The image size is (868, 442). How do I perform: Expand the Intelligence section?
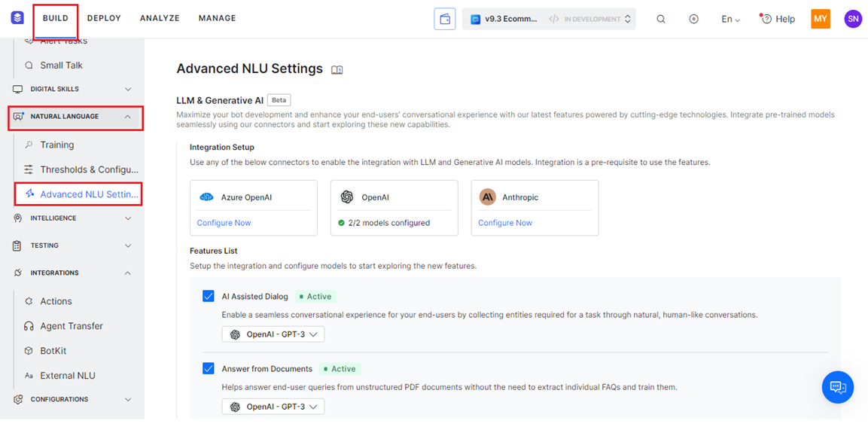pos(128,218)
